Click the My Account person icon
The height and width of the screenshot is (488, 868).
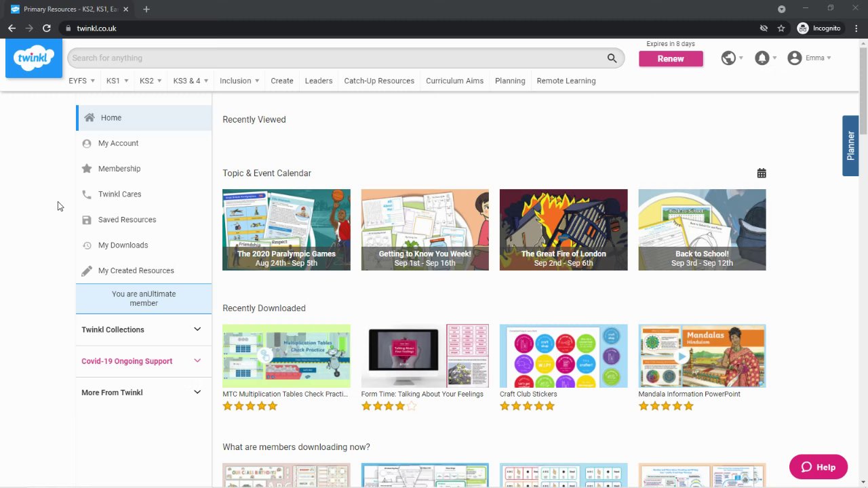point(87,143)
